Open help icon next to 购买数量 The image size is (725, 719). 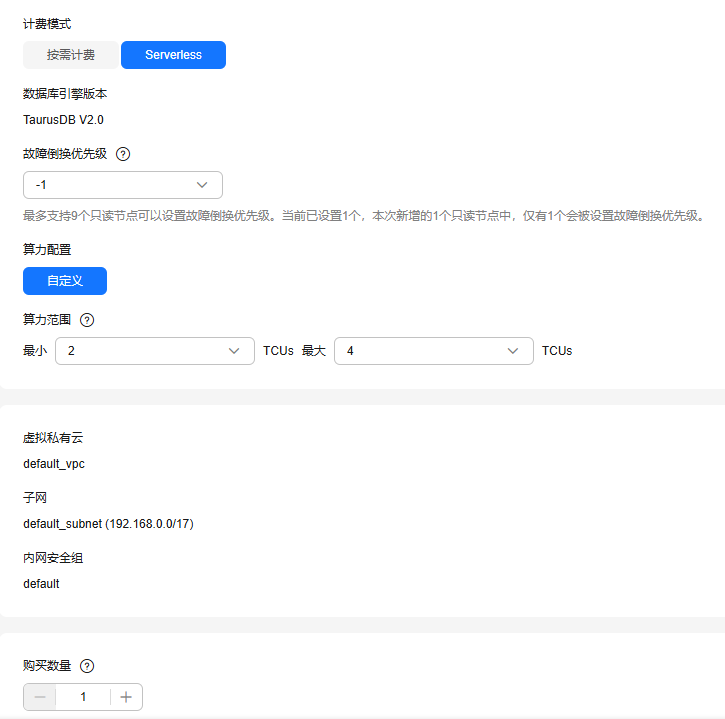(87, 666)
